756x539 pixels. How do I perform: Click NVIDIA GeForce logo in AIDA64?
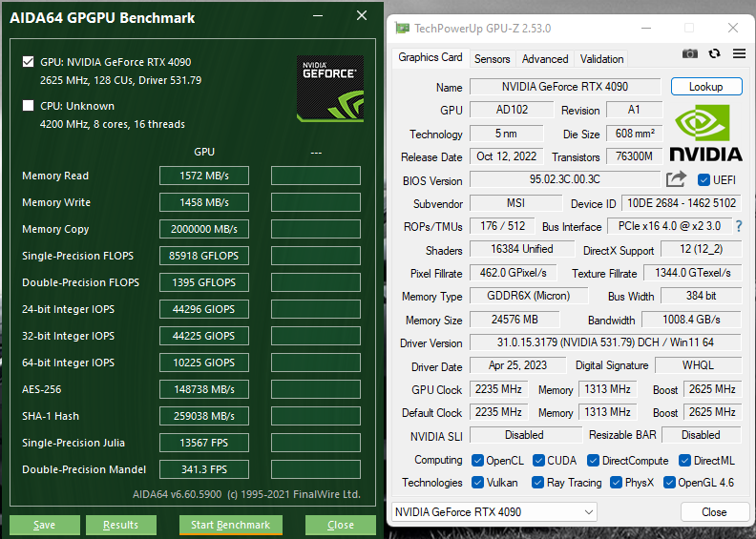pyautogui.click(x=330, y=88)
